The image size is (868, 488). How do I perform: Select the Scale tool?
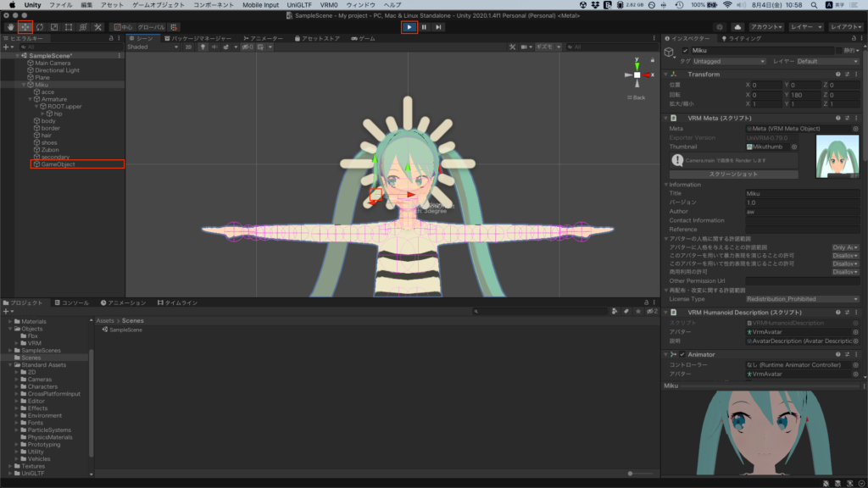(x=53, y=27)
